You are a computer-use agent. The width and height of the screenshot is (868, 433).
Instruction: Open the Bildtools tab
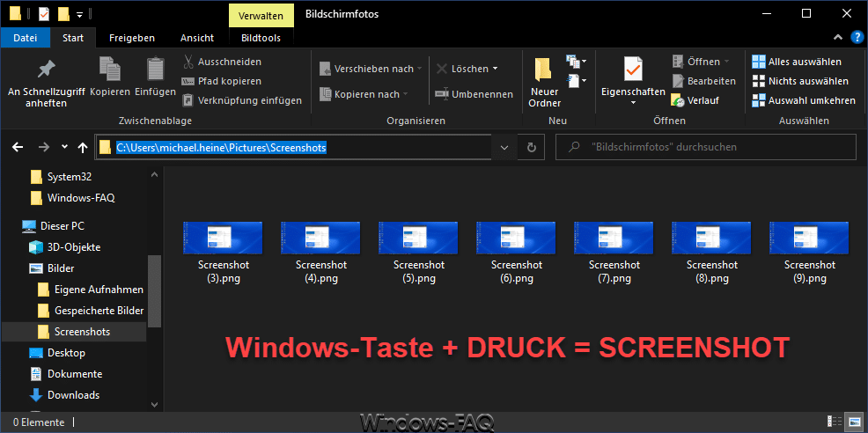[261, 38]
